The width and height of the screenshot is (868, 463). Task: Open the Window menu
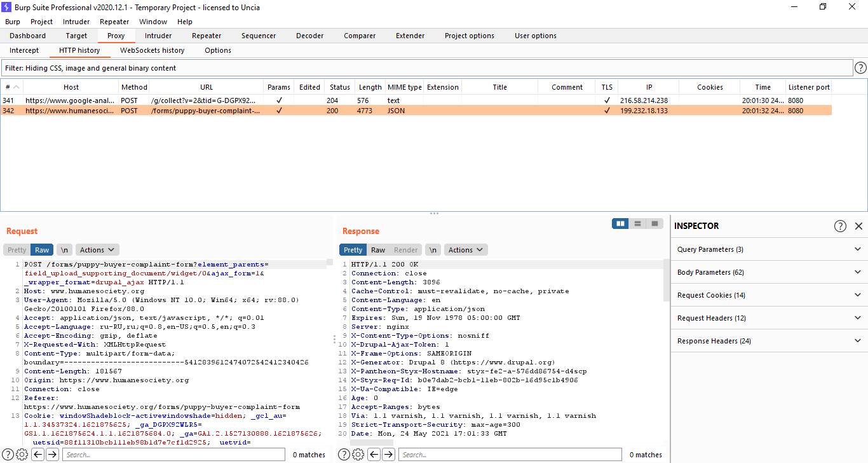coord(153,22)
